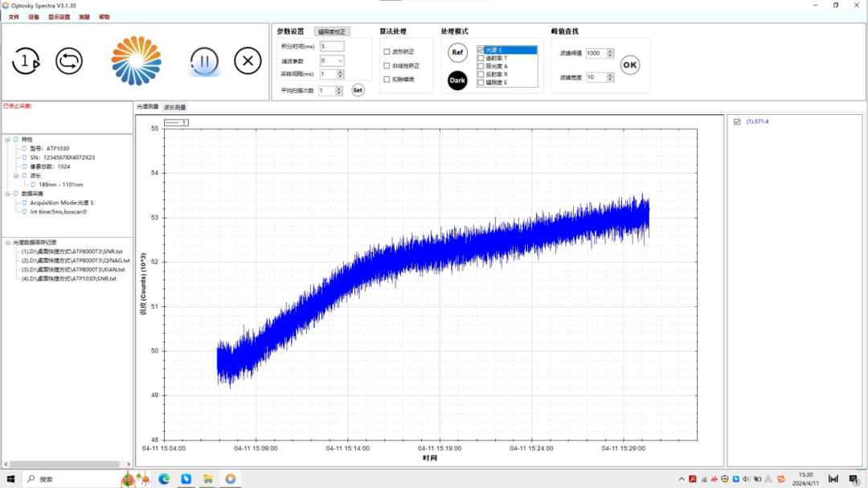Check 透射率 T processing mode

pos(481,58)
